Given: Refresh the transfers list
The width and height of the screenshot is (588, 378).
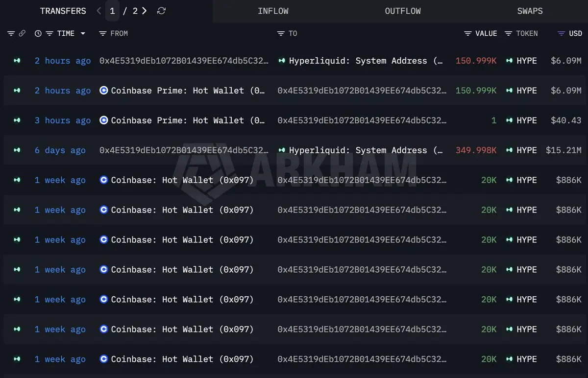Looking at the screenshot, I should click(x=161, y=11).
